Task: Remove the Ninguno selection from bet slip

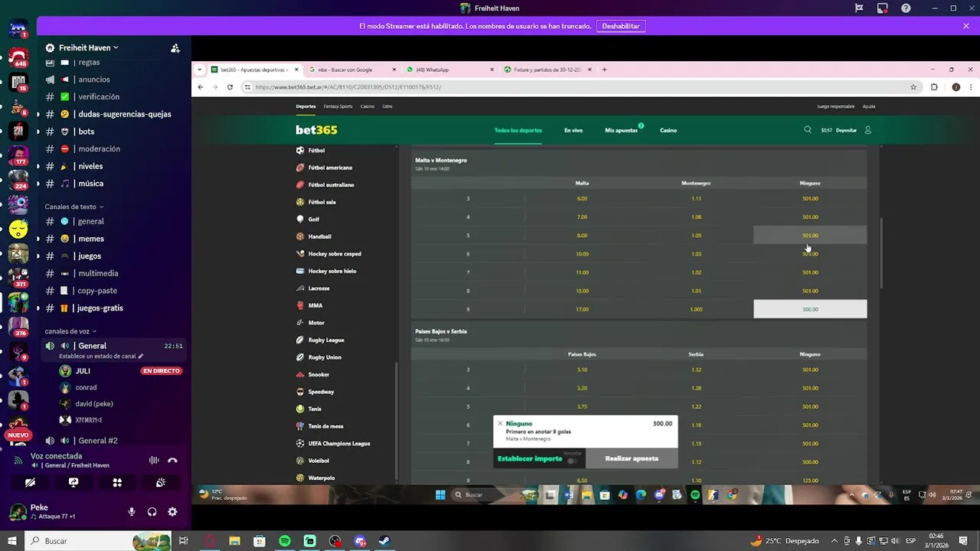Action: click(500, 423)
